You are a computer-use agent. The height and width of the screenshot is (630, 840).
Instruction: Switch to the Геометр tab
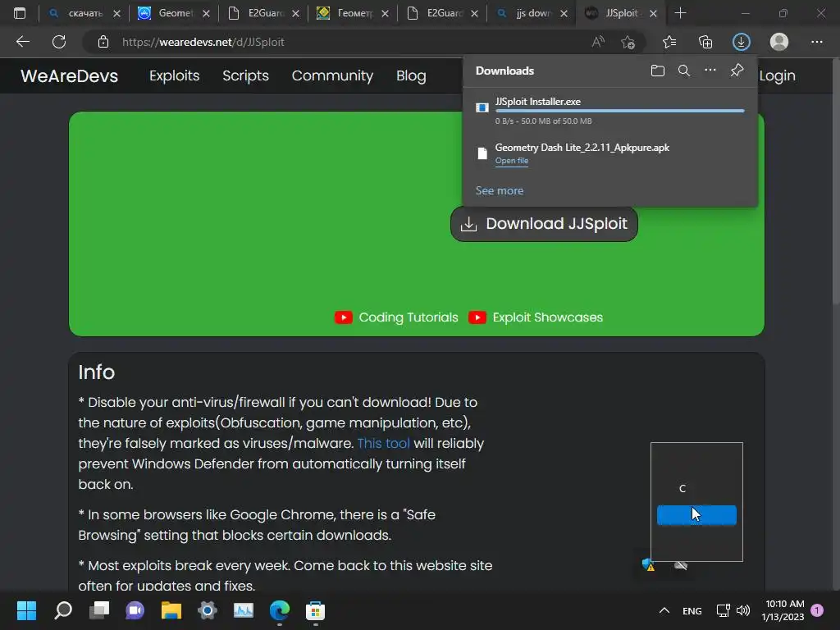[x=353, y=13]
